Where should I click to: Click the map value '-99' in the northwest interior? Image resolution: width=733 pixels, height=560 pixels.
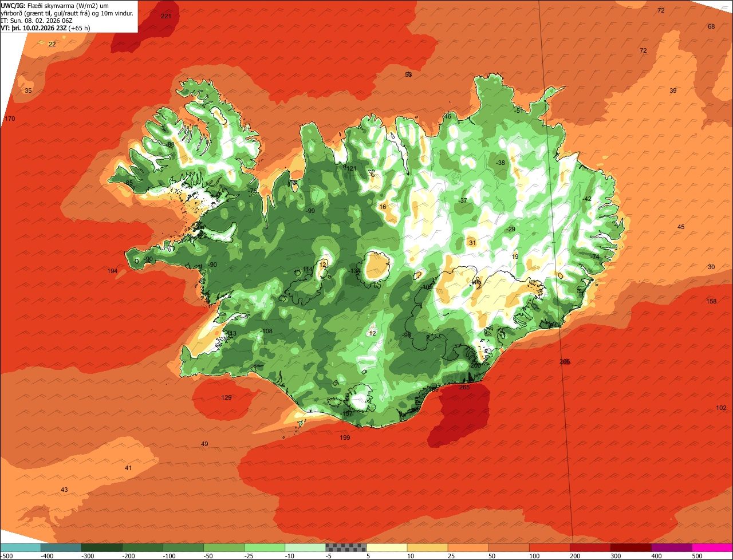coord(310,211)
